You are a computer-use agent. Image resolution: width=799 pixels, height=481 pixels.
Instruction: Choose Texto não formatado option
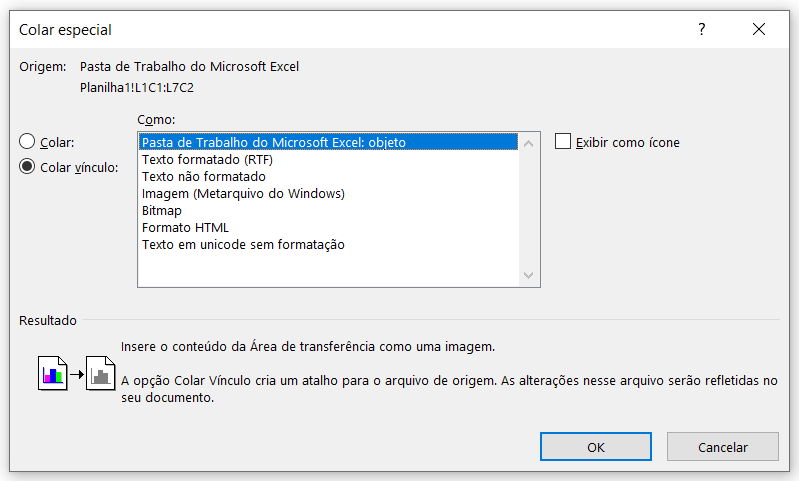pyautogui.click(x=328, y=176)
